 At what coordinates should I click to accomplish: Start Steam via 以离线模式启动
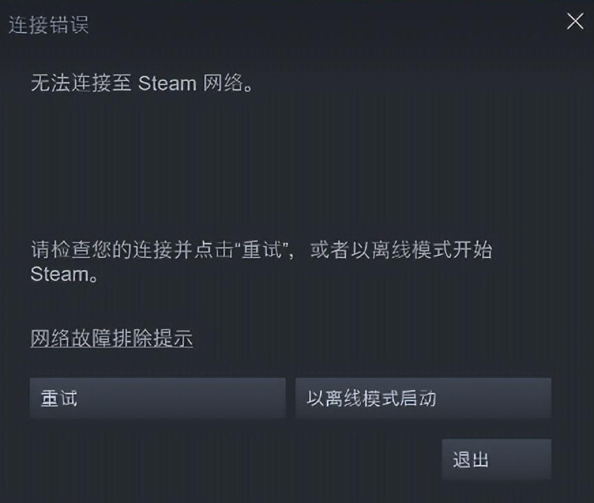423,398
